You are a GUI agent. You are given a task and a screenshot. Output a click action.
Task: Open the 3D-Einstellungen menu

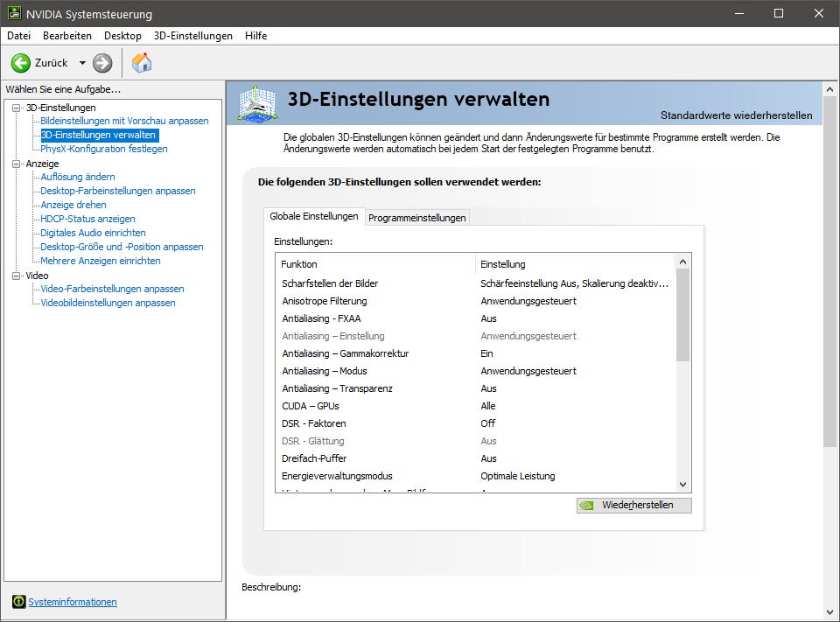[x=192, y=36]
